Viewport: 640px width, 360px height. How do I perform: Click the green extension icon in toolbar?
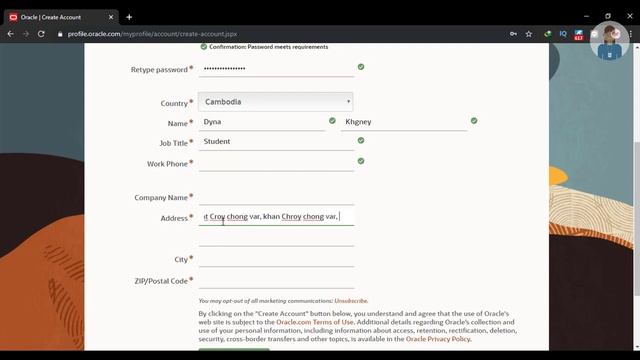(x=547, y=34)
